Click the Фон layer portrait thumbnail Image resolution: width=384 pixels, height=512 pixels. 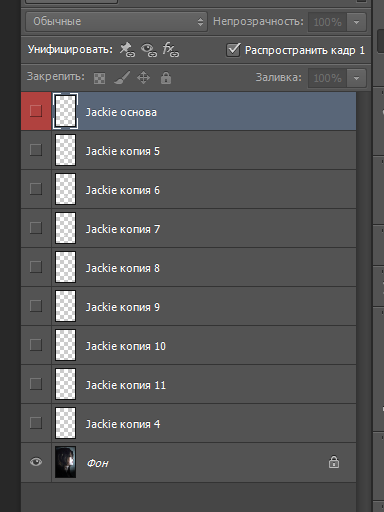point(65,462)
